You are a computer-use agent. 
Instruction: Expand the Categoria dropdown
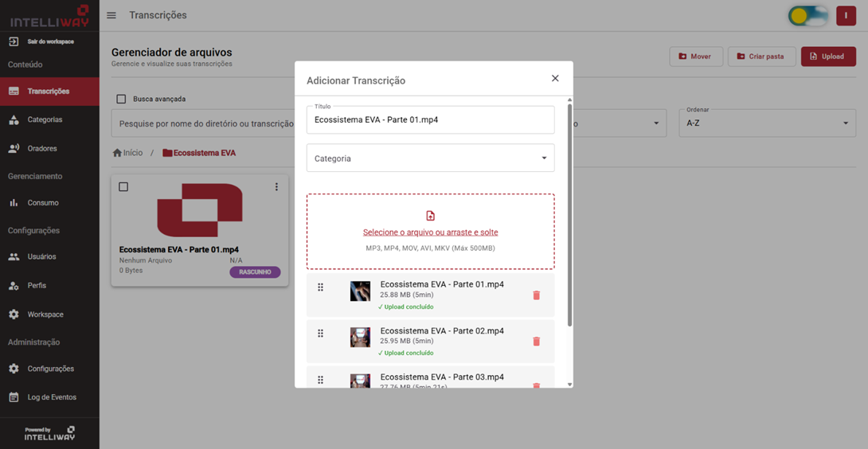[430, 158]
